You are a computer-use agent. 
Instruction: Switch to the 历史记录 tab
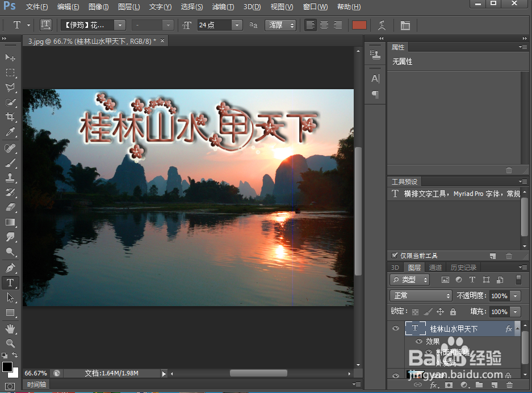click(x=463, y=267)
